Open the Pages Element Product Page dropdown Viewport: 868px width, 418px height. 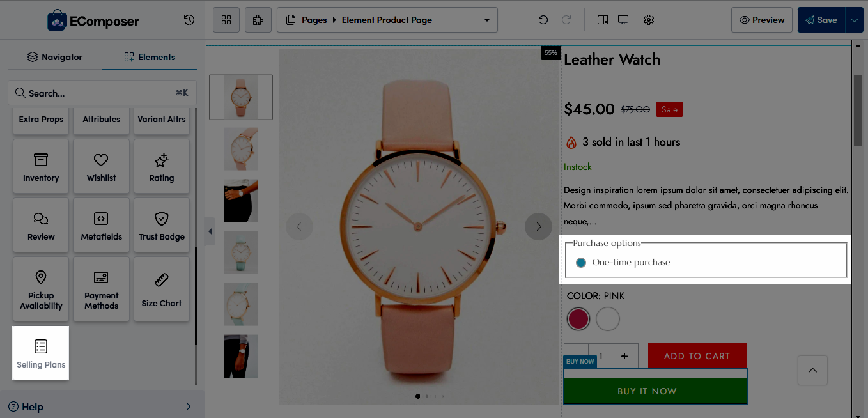point(387,20)
